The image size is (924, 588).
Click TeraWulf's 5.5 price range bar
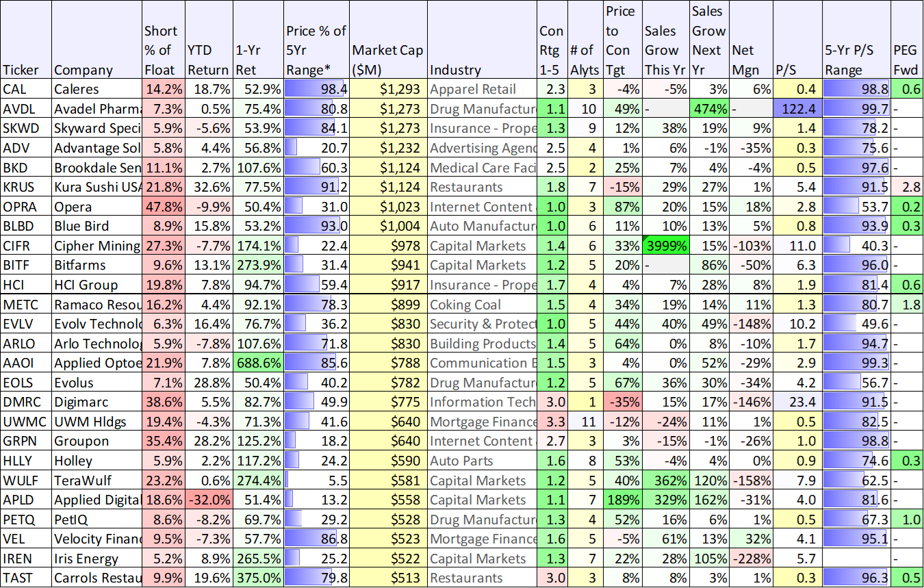point(316,481)
